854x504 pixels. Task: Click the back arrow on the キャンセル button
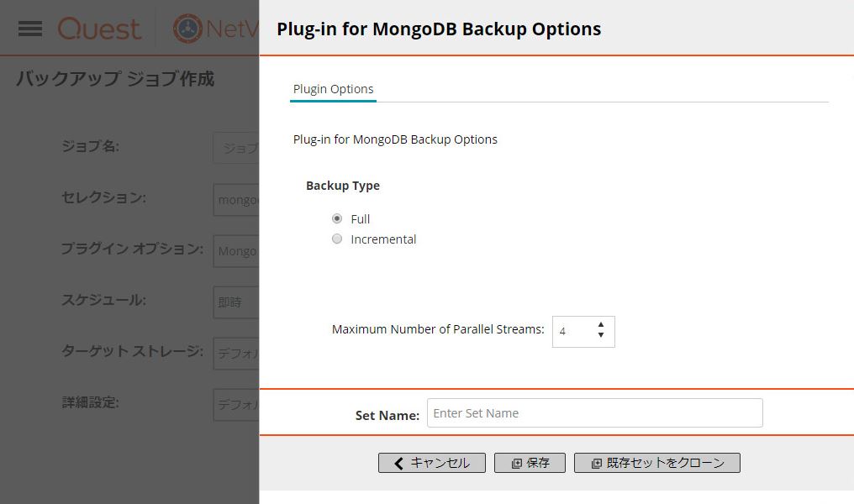pos(398,463)
